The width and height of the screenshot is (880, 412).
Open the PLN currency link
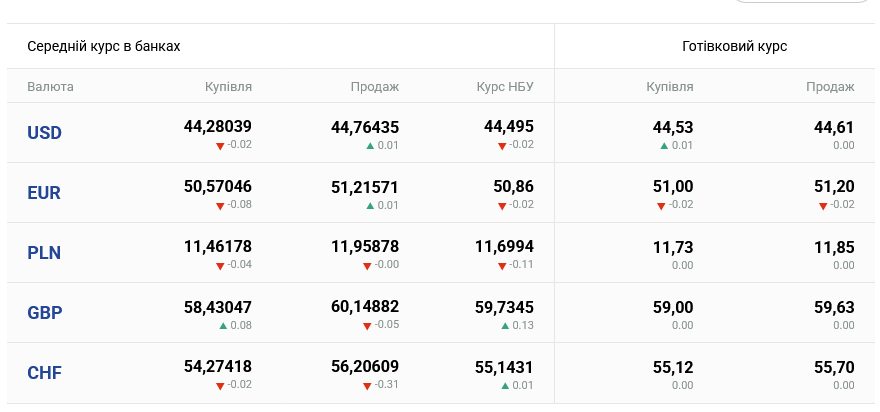pos(44,253)
